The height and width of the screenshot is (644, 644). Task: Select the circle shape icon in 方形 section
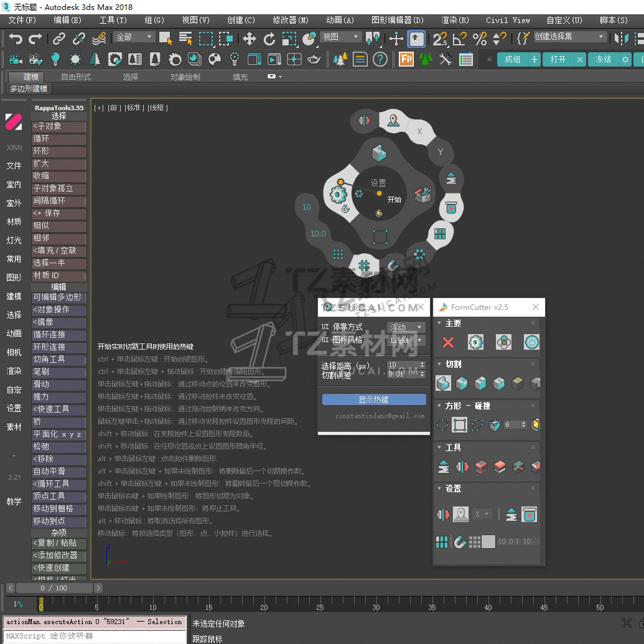pyautogui.click(x=442, y=425)
